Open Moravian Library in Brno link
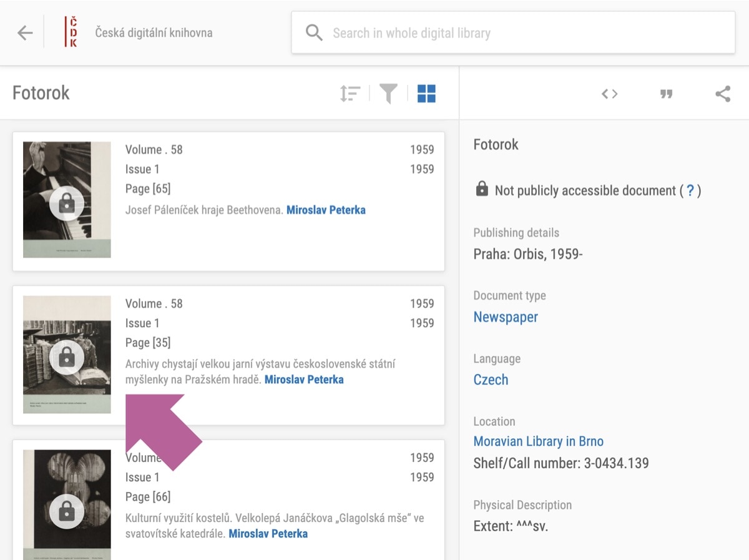The image size is (749, 560). tap(538, 441)
